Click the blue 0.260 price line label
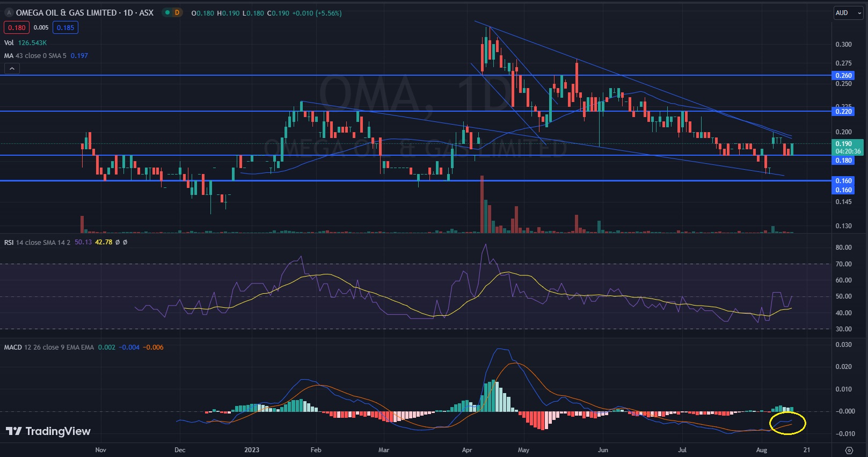This screenshot has height=457, width=868. point(843,76)
